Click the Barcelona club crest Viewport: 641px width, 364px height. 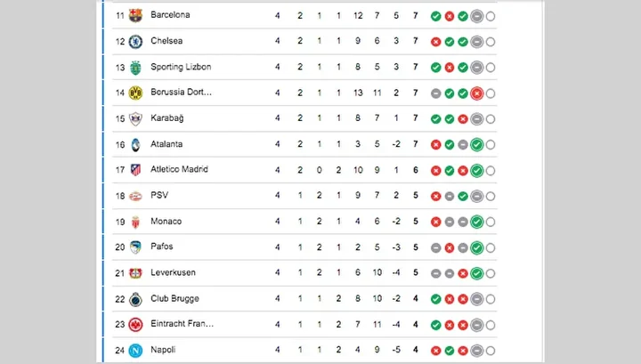(x=135, y=15)
